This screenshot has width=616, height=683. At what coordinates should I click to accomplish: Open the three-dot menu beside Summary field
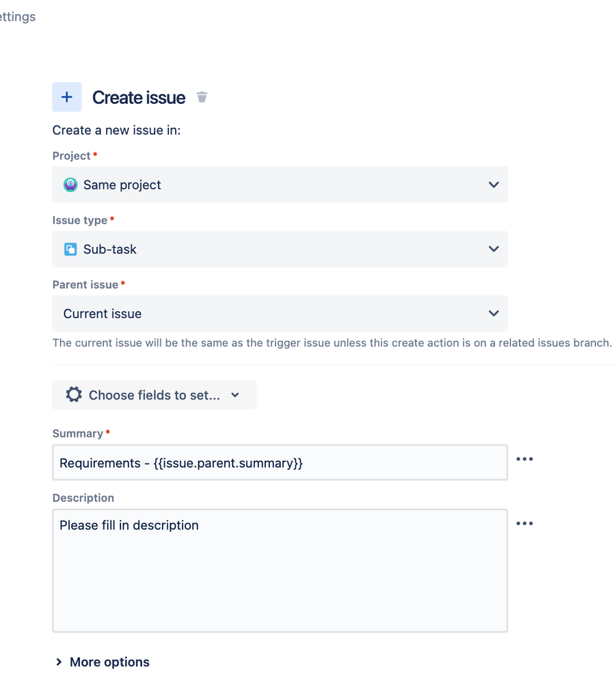coord(524,459)
